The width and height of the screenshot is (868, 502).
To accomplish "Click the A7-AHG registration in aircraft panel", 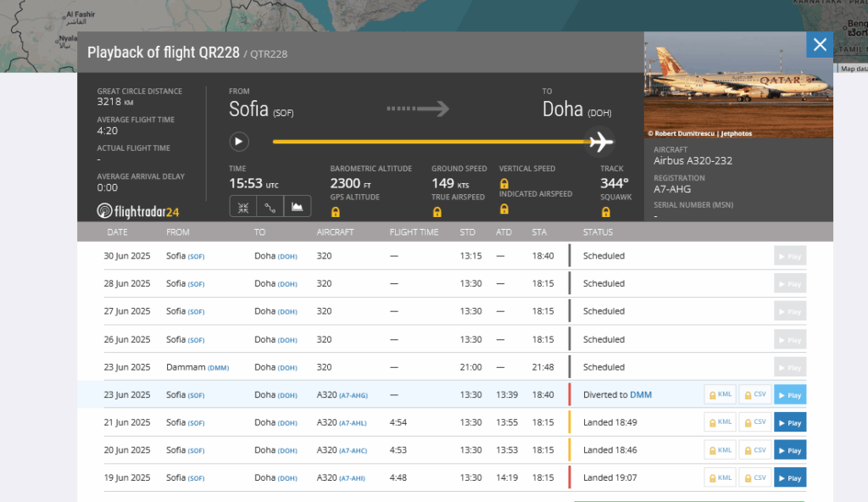I will pyautogui.click(x=672, y=189).
